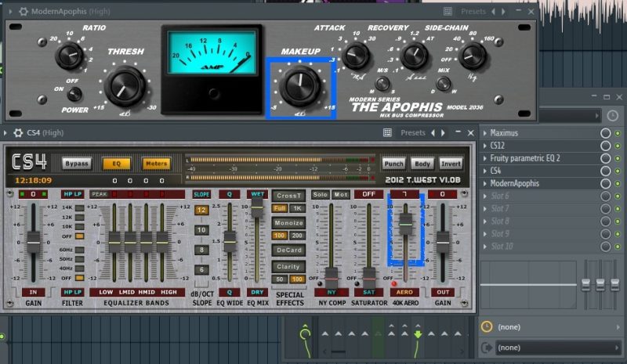Expand the ModernApophis window menu arrow
Image resolution: width=627 pixels, height=364 pixels.
10,12
